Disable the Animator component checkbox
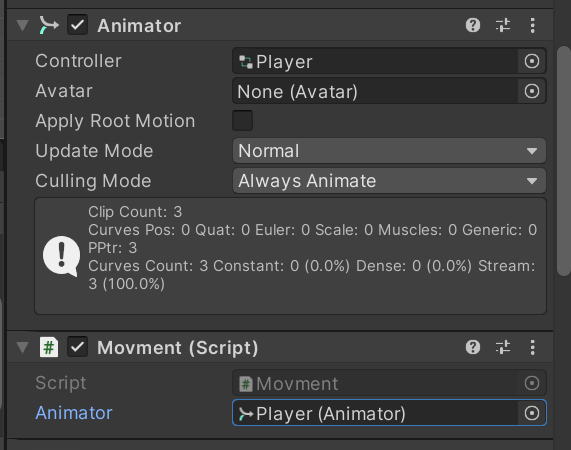571x450 pixels. pos(77,25)
